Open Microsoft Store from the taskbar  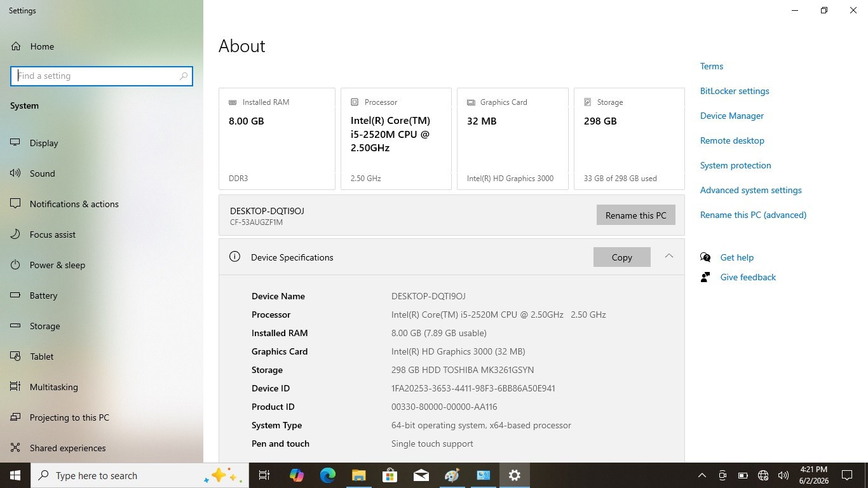coord(390,475)
